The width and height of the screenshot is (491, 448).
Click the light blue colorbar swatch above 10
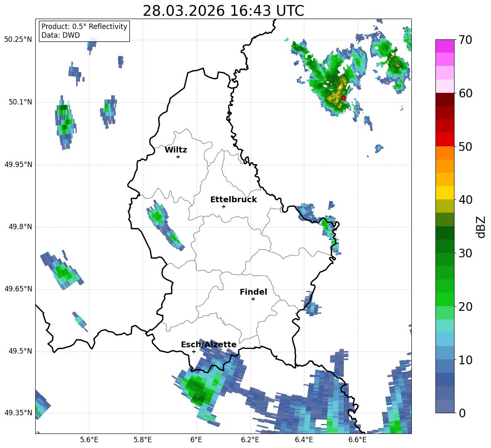click(x=445, y=353)
